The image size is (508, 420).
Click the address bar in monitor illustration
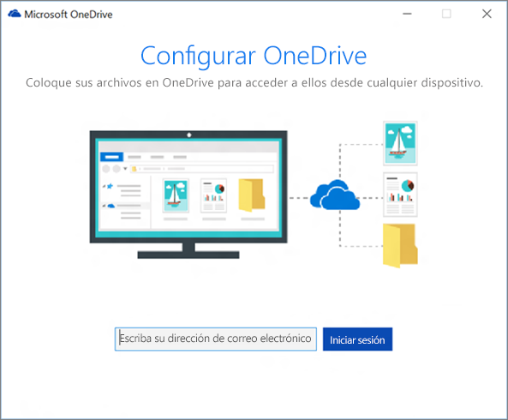tap(202, 169)
